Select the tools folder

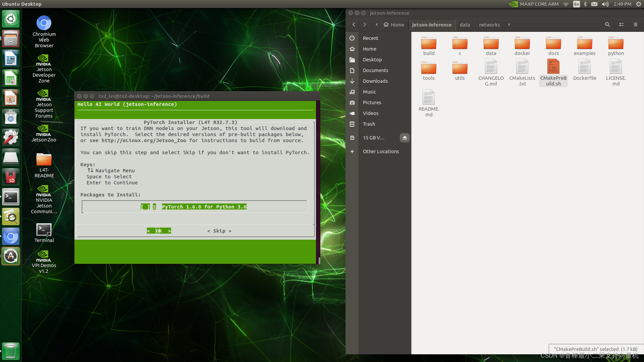point(429,71)
